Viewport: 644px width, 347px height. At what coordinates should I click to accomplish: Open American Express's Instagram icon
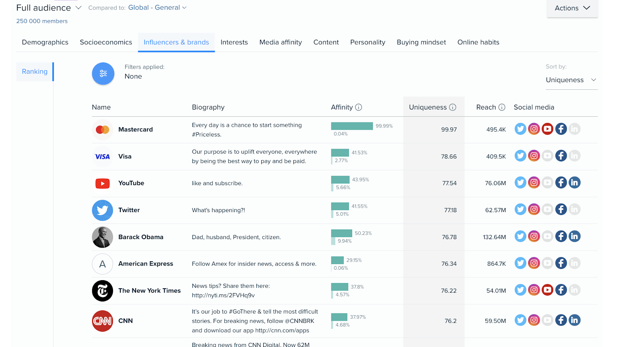pyautogui.click(x=534, y=263)
